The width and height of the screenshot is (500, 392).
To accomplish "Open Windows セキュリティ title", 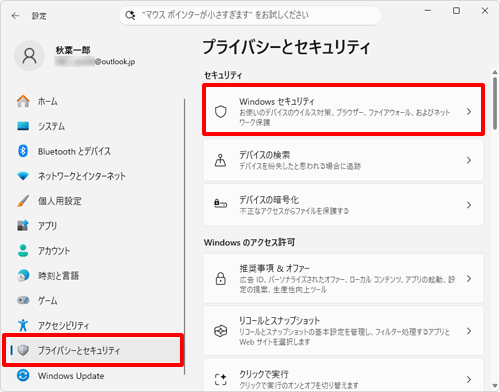I will [x=277, y=101].
